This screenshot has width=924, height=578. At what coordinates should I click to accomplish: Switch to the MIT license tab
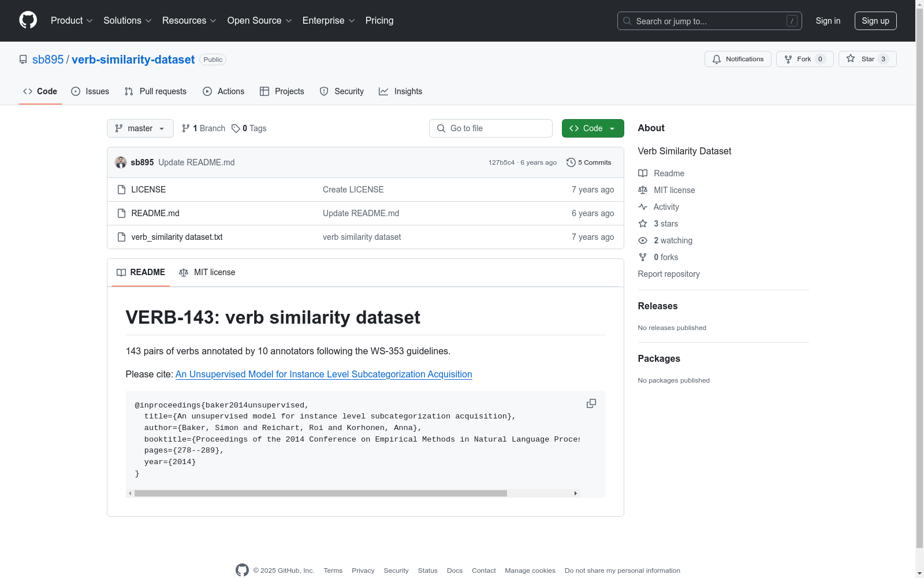207,272
